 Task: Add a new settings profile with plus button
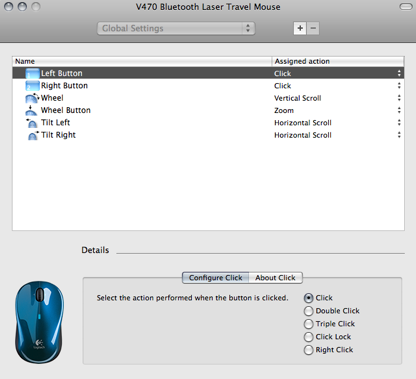click(x=300, y=28)
